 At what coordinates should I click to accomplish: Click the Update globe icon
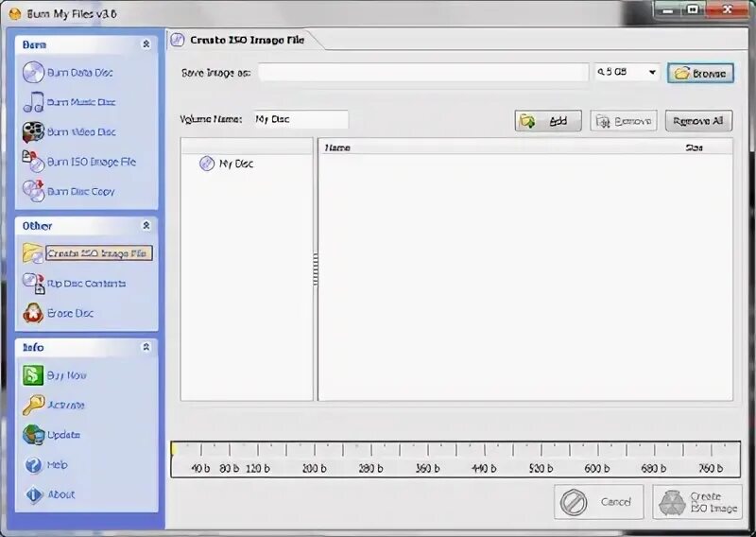point(33,435)
